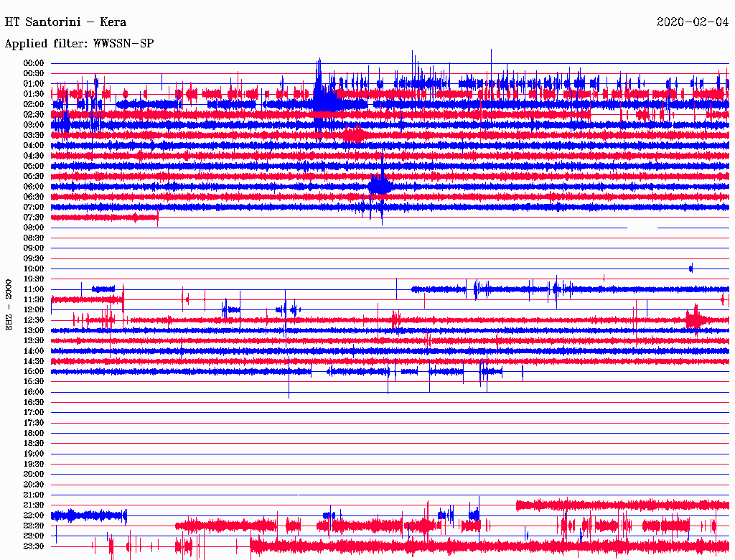735x560 pixels.
Task: Click the '22:00' time label
Action: 34,515
